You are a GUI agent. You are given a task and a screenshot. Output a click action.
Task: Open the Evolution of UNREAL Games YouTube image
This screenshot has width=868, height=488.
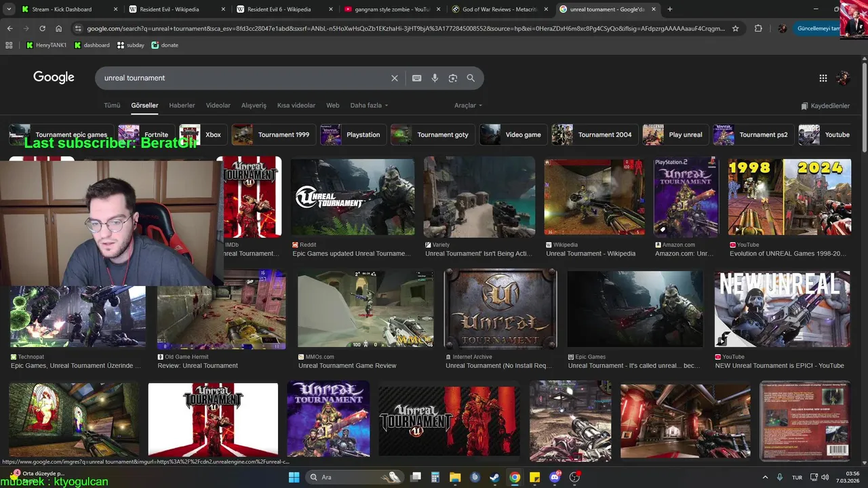coord(789,197)
